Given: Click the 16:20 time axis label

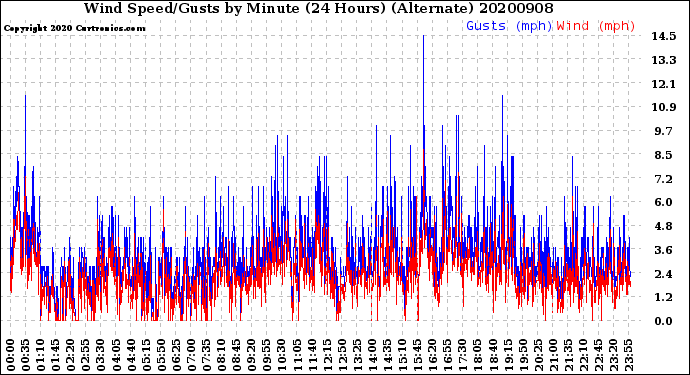Looking at the screenshot, I should (432, 355).
